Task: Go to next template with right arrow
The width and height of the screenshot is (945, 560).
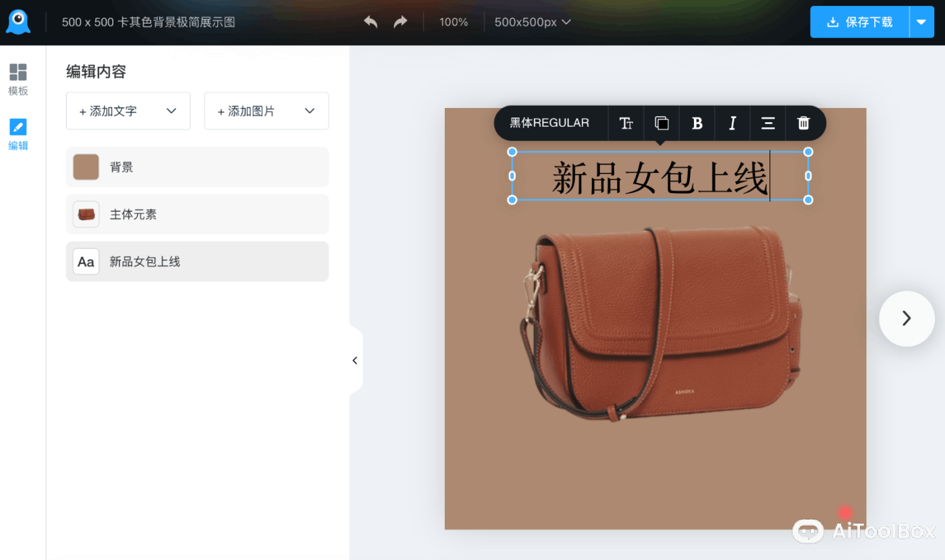Action: [907, 318]
